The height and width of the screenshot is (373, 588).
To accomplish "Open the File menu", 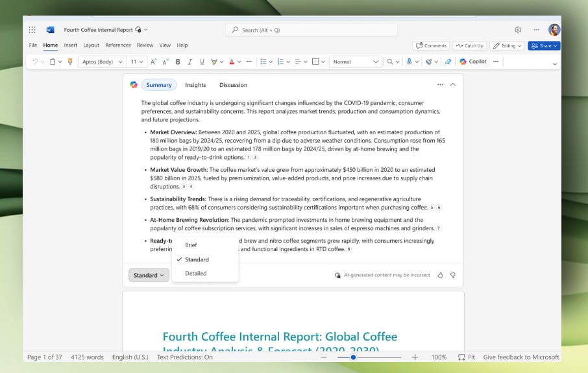I will point(33,45).
